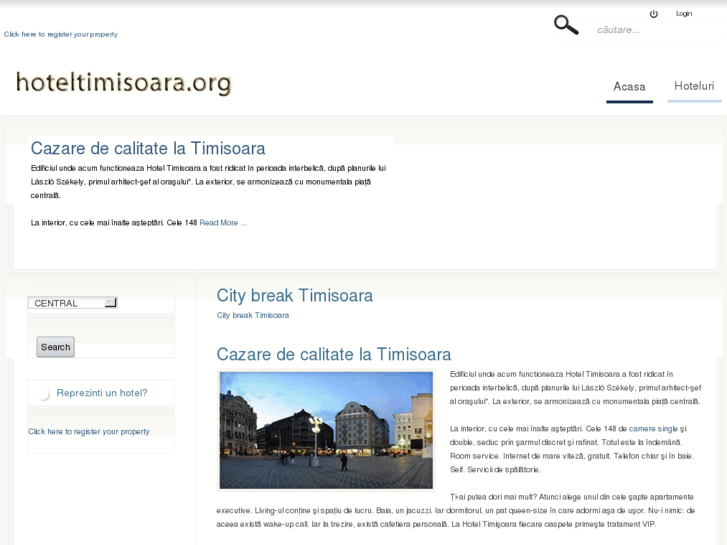This screenshot has height=545, width=727.
Task: Click the circle icon beside 'Reprezinti un hotel?'
Action: (44, 394)
